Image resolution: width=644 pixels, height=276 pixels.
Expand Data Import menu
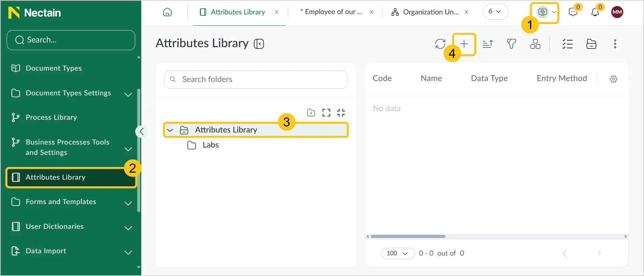click(x=128, y=252)
